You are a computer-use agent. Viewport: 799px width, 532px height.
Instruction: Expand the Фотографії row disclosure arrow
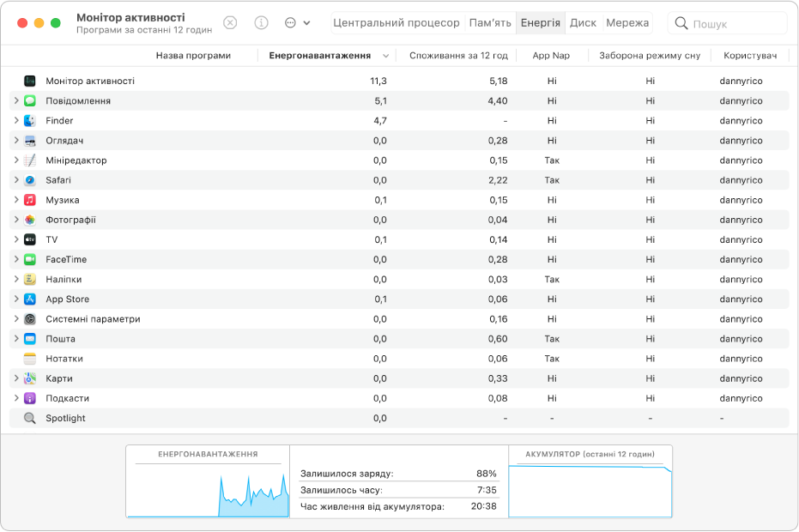[15, 220]
